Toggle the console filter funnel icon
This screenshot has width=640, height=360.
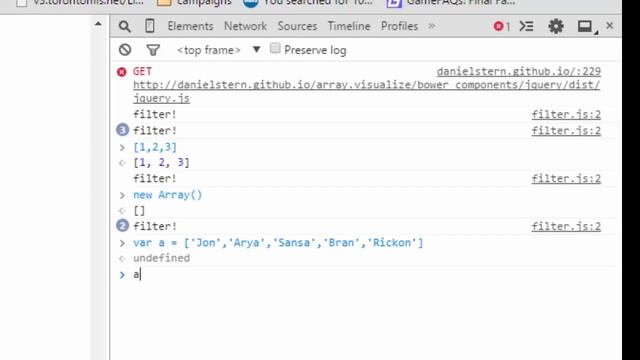153,50
